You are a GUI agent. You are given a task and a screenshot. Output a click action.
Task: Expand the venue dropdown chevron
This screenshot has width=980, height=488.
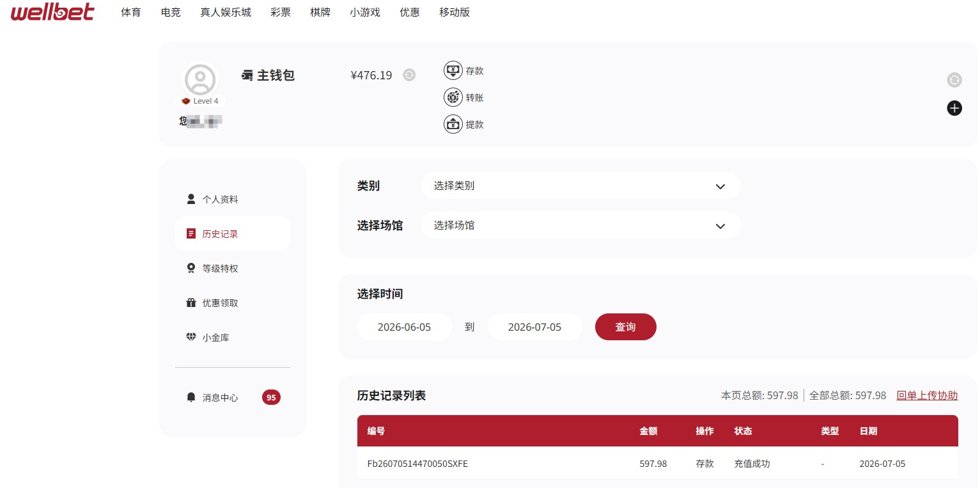click(720, 226)
